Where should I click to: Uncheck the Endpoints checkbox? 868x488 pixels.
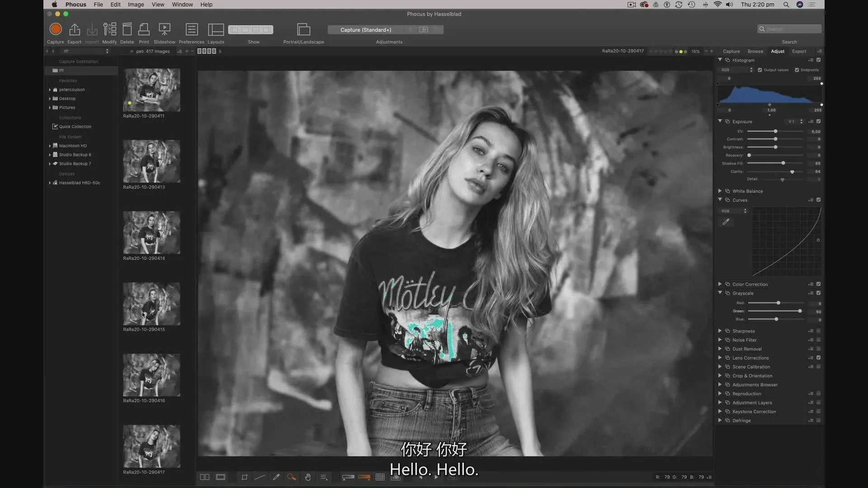797,70
